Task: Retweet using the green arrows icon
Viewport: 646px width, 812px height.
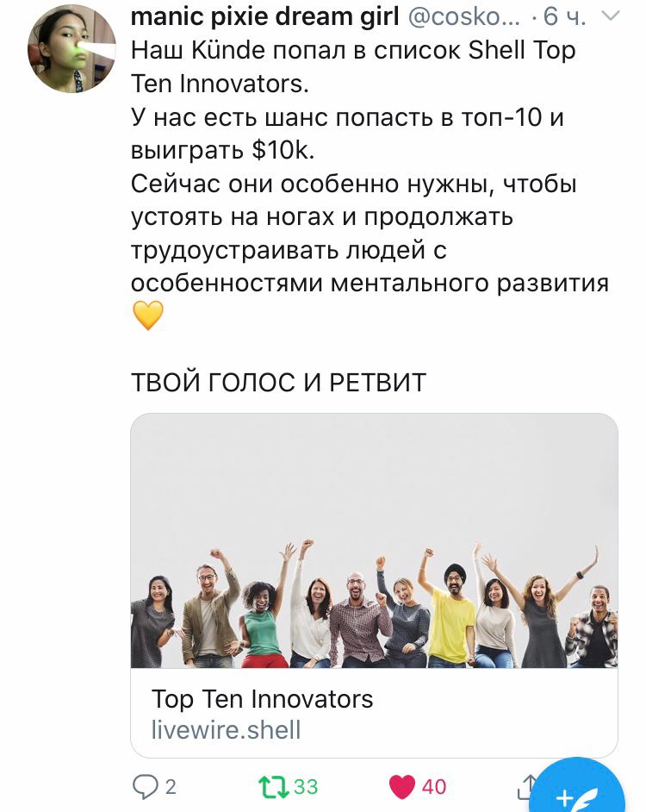Action: pyautogui.click(x=273, y=787)
